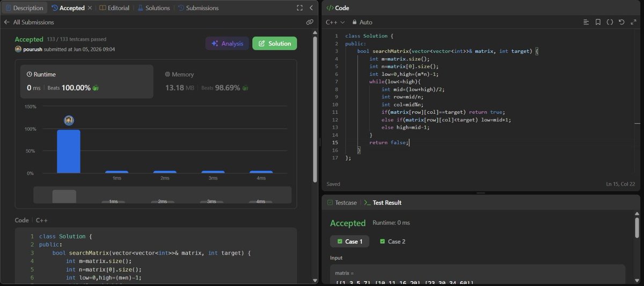
Task: Click the green Solution button
Action: click(x=274, y=44)
